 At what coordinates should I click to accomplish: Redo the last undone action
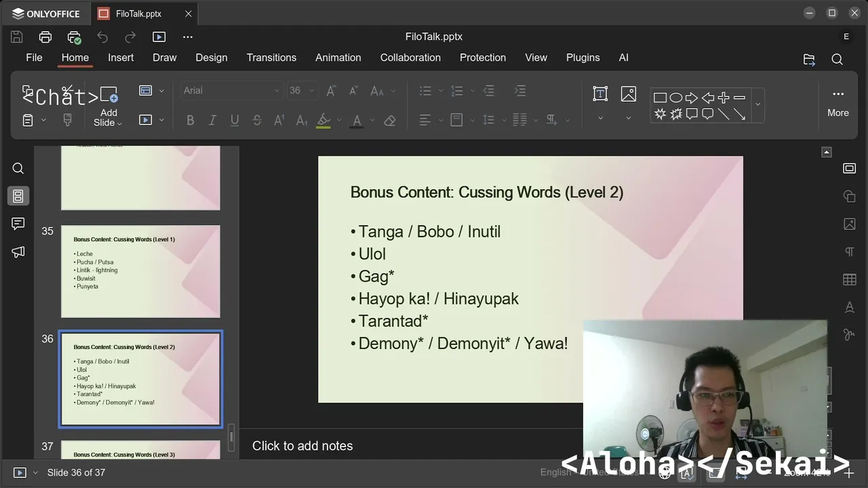coord(130,37)
